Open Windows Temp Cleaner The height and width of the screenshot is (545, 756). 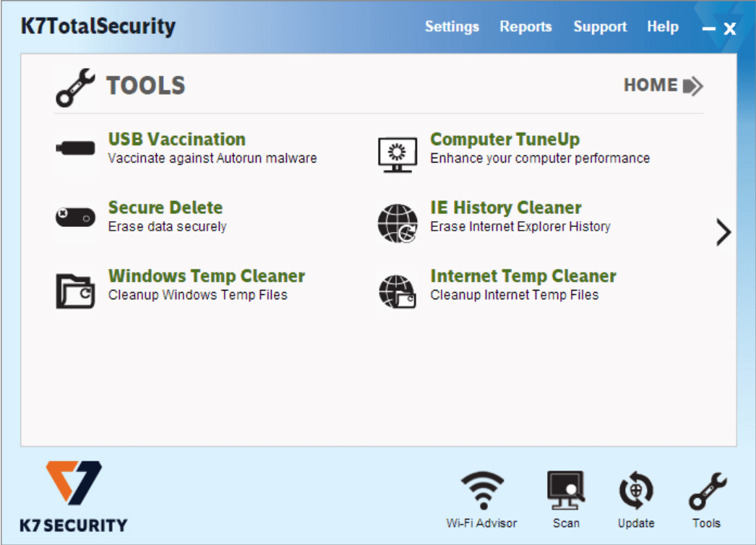(206, 276)
